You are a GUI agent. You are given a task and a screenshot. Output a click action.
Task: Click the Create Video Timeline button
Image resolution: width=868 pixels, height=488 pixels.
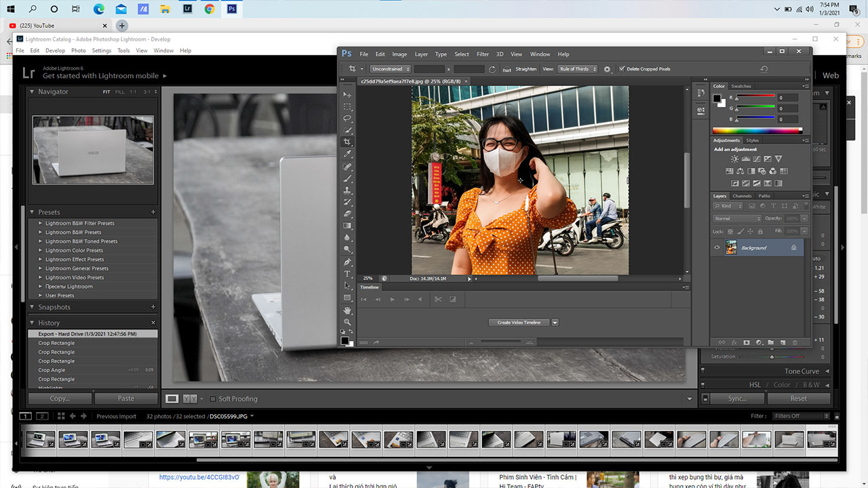click(519, 323)
